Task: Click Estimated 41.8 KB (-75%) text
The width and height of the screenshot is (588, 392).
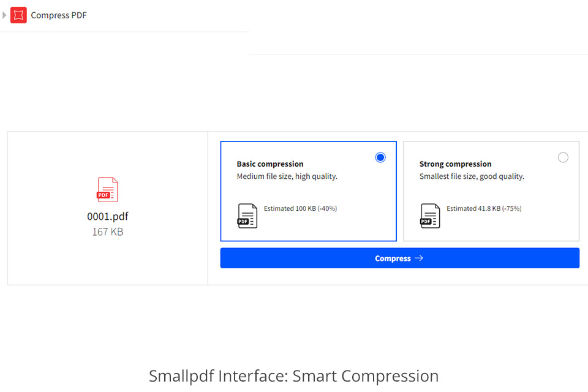Action: (484, 209)
